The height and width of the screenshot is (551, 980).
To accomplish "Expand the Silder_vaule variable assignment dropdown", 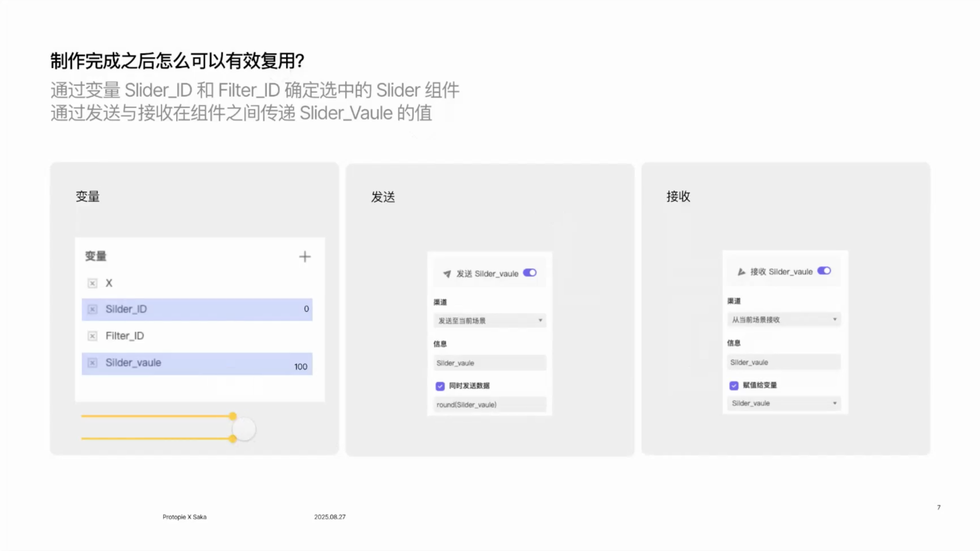I will point(783,403).
